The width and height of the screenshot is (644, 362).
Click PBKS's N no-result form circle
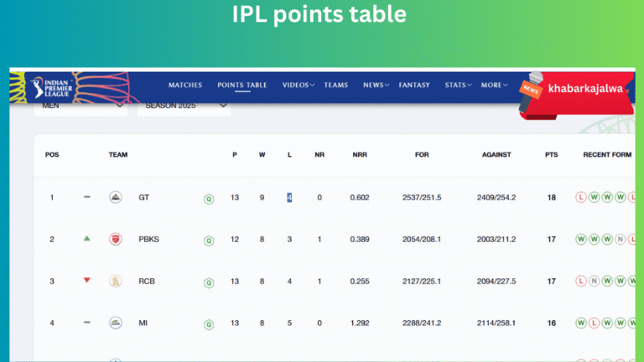click(x=621, y=240)
